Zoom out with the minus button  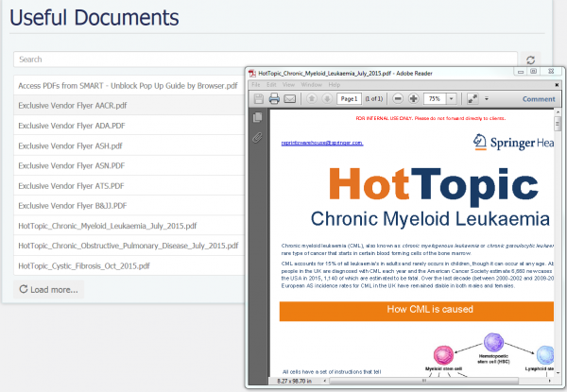point(398,98)
